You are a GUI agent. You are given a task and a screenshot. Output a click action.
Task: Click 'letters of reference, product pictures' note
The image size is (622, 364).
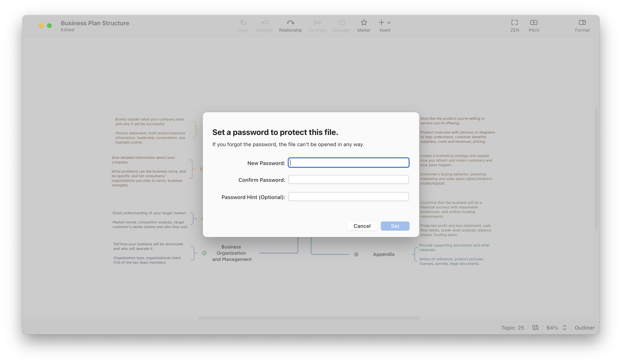coord(451,261)
